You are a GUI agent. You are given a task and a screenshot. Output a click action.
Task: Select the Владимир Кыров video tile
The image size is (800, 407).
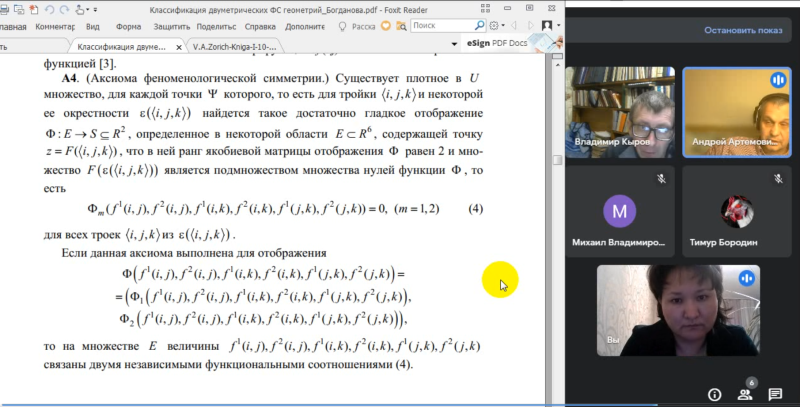(x=618, y=112)
